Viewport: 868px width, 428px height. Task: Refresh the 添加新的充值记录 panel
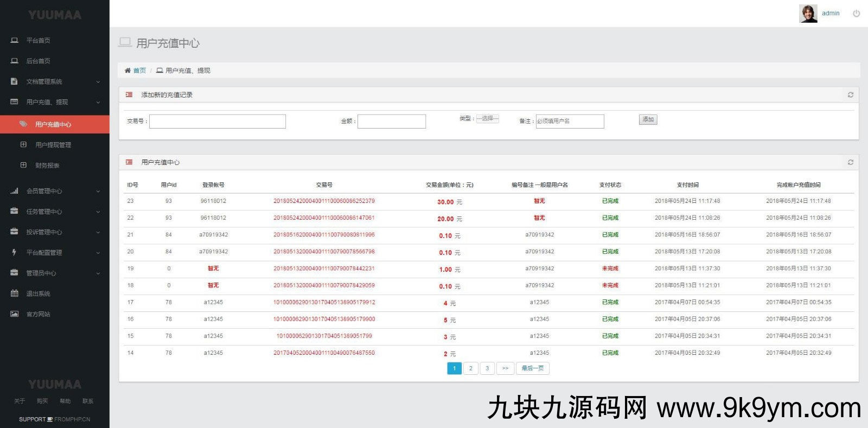coord(850,95)
